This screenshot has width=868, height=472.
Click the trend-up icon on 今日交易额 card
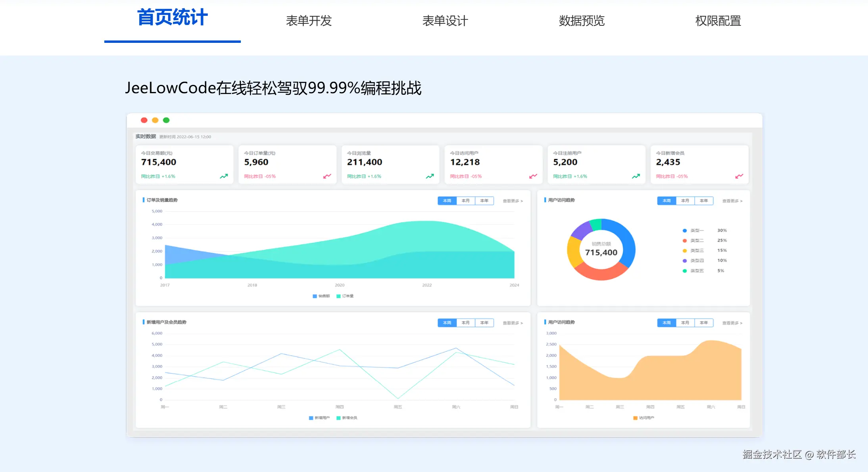pyautogui.click(x=224, y=176)
